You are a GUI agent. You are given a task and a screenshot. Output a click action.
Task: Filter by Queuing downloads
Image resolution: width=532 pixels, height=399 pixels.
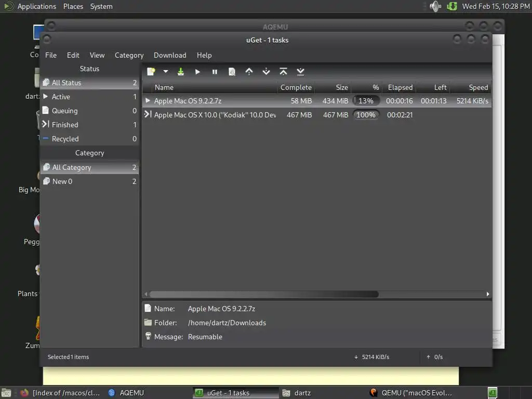[89, 111]
